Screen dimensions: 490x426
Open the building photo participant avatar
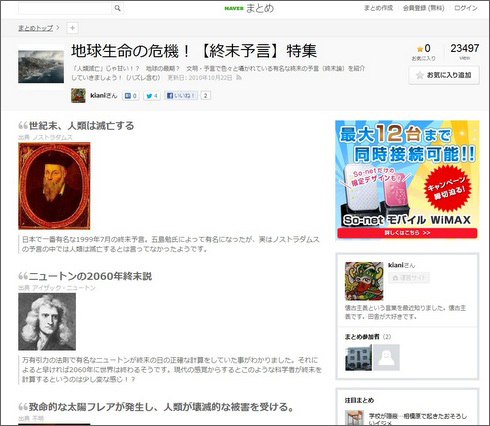pyautogui.click(x=358, y=358)
